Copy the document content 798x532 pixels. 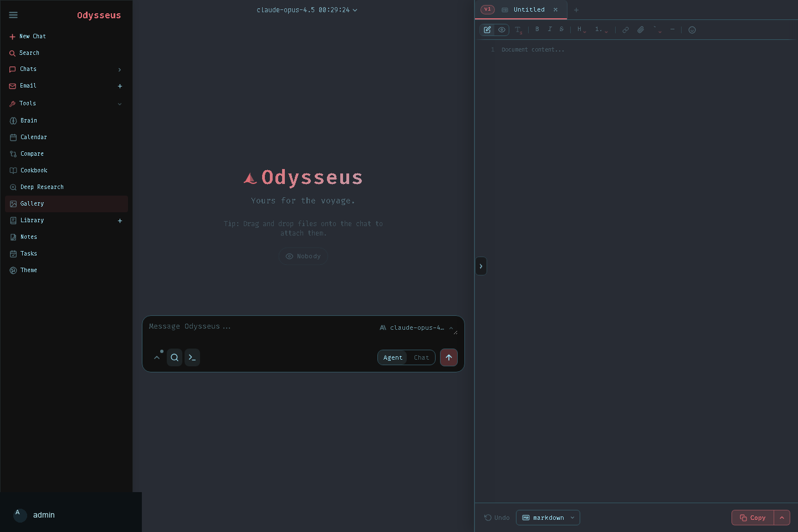pos(753,518)
